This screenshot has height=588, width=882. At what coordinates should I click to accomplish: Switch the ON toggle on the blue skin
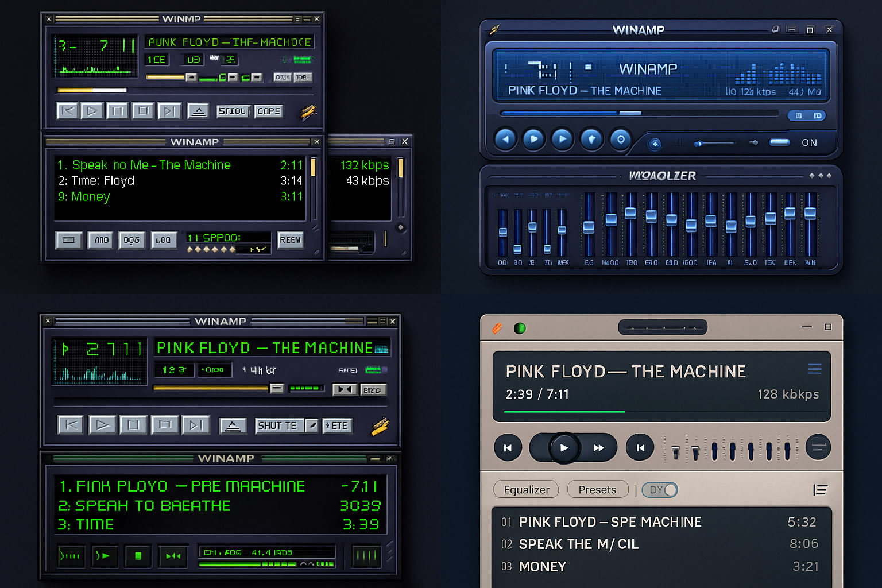(x=780, y=143)
